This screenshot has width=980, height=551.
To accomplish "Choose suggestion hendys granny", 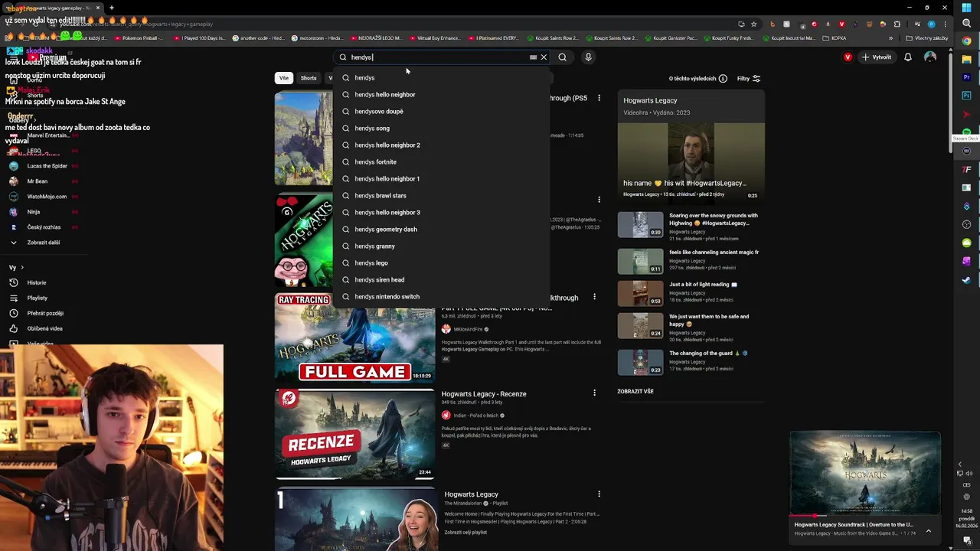I will click(441, 246).
